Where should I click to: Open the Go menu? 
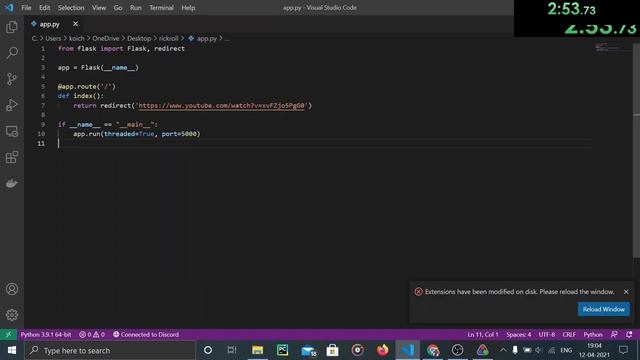118,8
